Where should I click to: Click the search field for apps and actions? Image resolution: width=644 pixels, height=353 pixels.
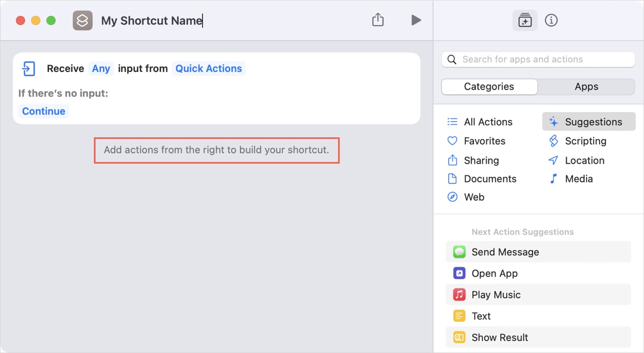[x=537, y=59]
